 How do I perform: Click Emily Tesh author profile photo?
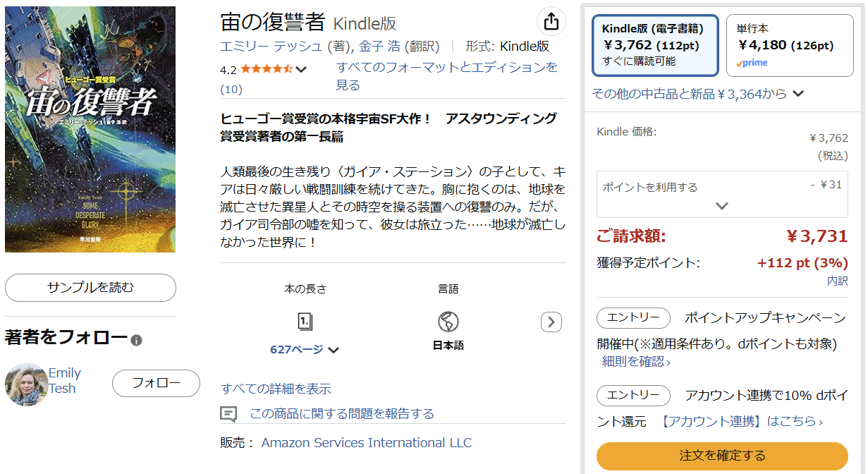point(26,384)
